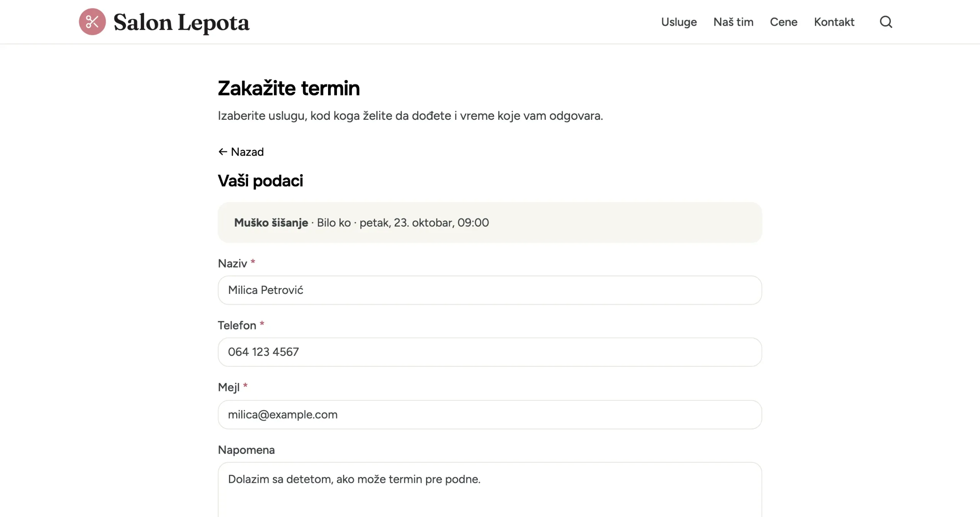The width and height of the screenshot is (980, 517).
Task: Click the Salon Lepota site title
Action: [181, 23]
